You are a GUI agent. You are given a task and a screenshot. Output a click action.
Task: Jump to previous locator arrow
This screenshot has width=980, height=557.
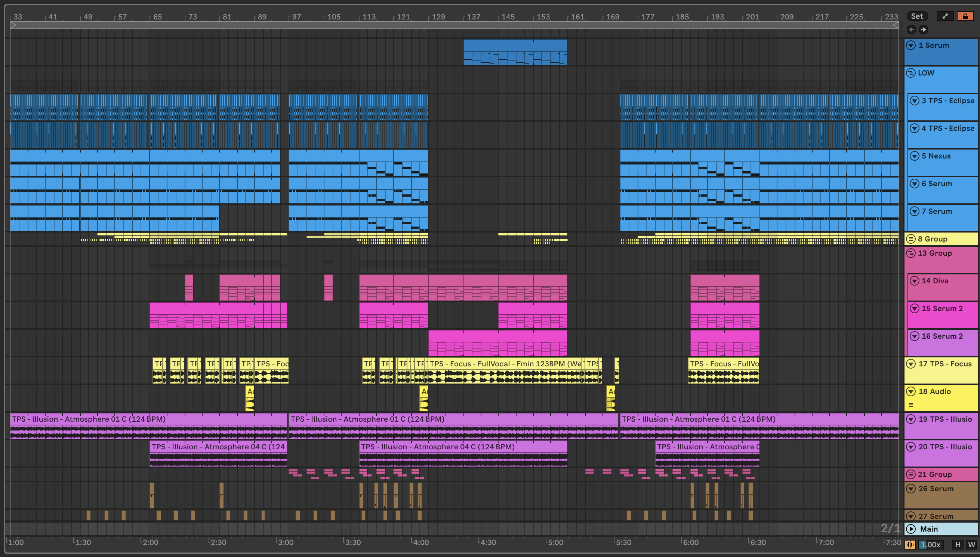(912, 30)
